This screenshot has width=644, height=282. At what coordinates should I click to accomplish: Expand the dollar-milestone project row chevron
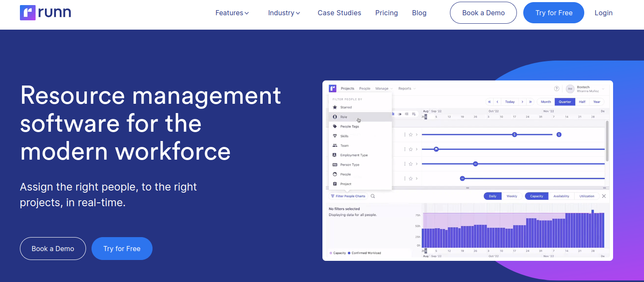click(416, 135)
